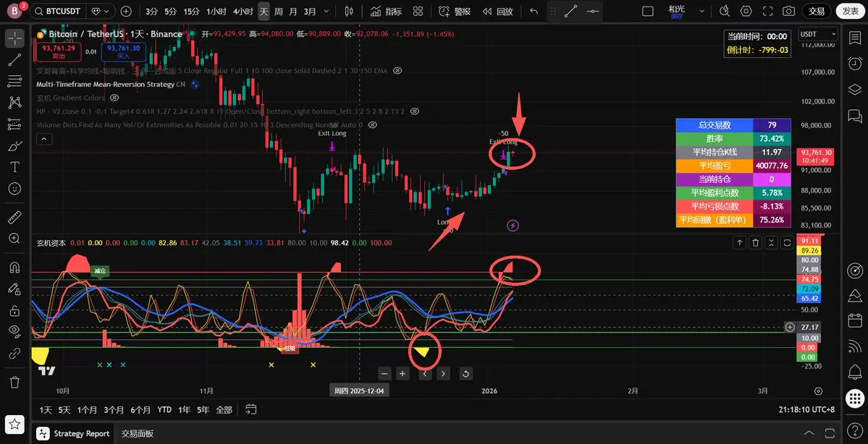
Task: Toggle magnet mode for drawings
Action: (15, 267)
